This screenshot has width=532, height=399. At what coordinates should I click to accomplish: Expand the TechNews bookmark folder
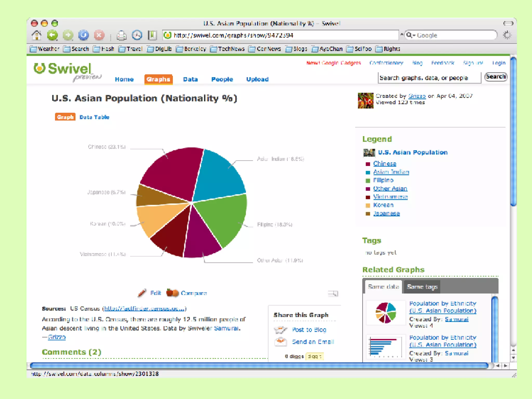227,49
